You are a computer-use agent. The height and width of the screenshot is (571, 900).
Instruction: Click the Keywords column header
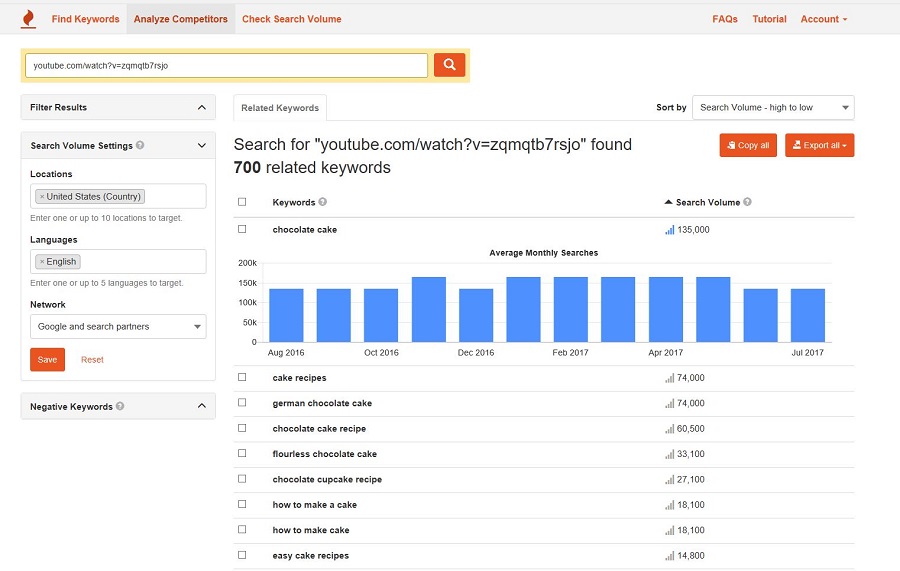(294, 202)
